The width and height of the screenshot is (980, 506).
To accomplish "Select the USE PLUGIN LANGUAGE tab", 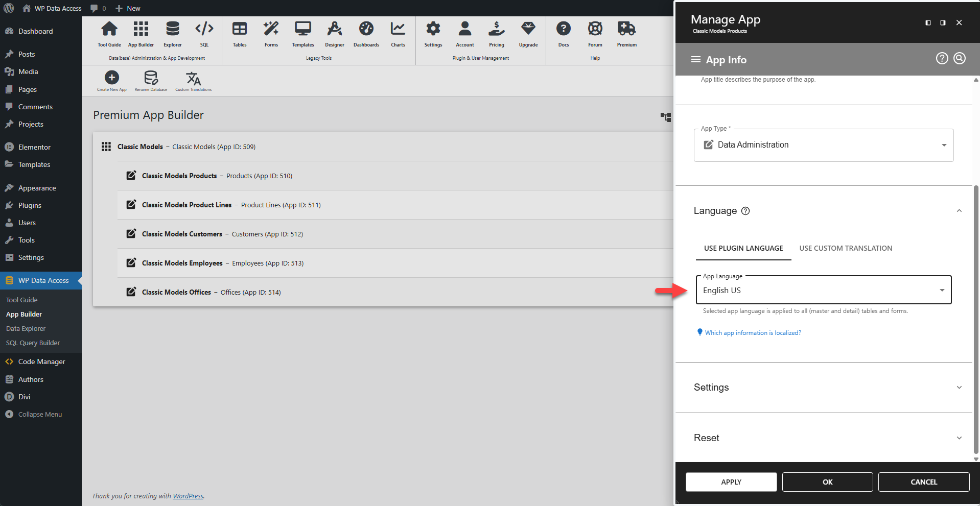I will pos(743,248).
